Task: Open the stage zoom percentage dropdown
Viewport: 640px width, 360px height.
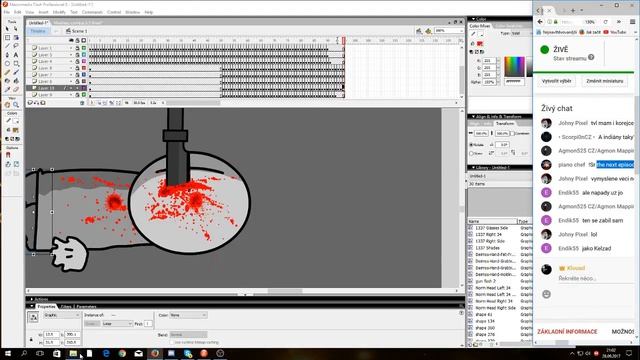Action: pyautogui.click(x=449, y=31)
